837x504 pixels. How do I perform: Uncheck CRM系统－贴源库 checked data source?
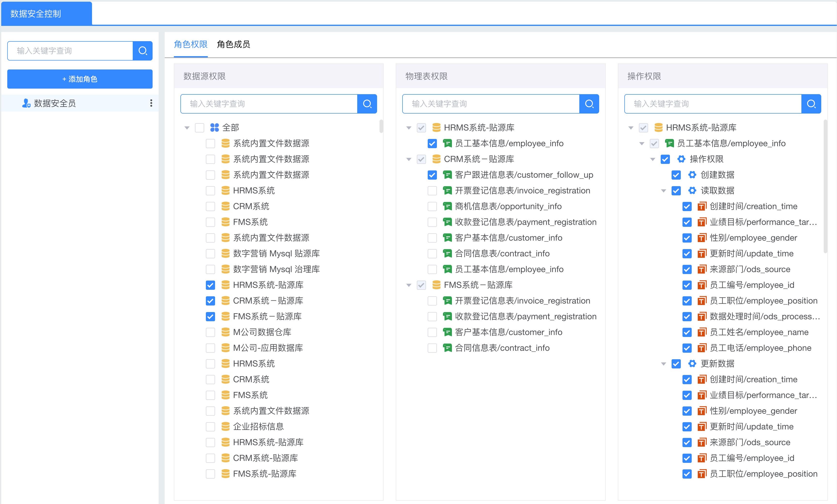(210, 301)
